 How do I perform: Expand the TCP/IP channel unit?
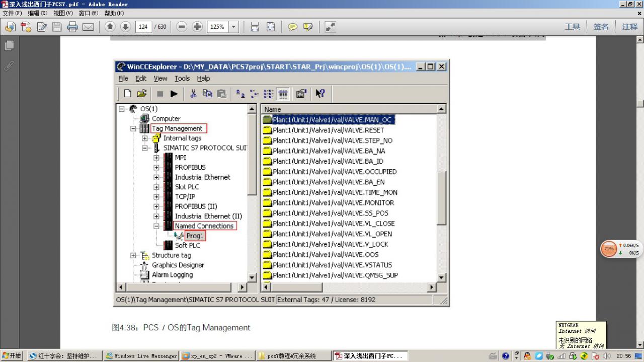(x=156, y=197)
